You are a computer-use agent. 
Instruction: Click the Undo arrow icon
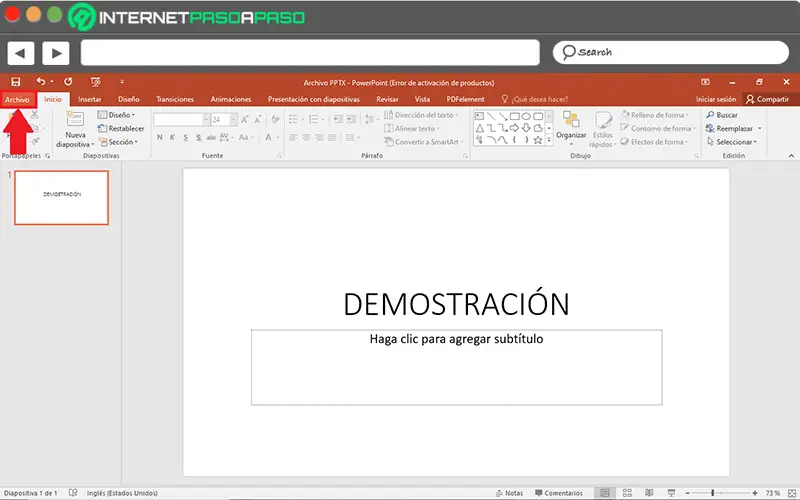(41, 81)
